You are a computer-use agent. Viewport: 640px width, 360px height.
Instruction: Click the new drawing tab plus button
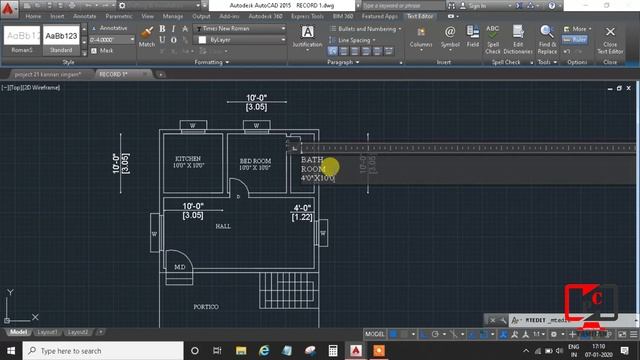161,74
